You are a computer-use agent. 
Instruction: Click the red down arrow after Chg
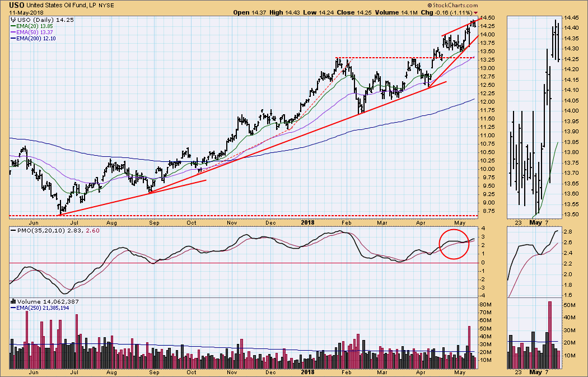tap(476, 13)
